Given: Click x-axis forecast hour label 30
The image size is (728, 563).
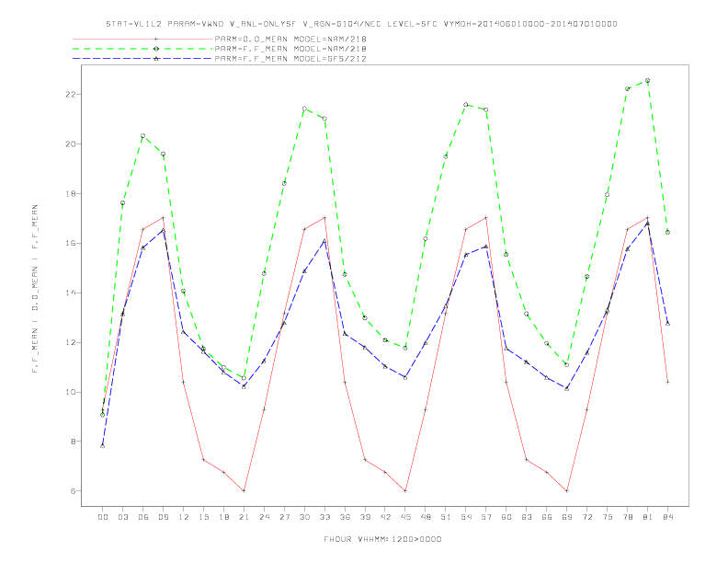Looking at the screenshot, I should (x=304, y=517).
